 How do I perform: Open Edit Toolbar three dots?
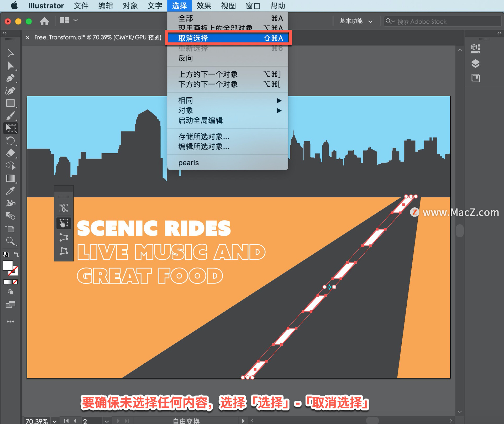click(x=10, y=321)
